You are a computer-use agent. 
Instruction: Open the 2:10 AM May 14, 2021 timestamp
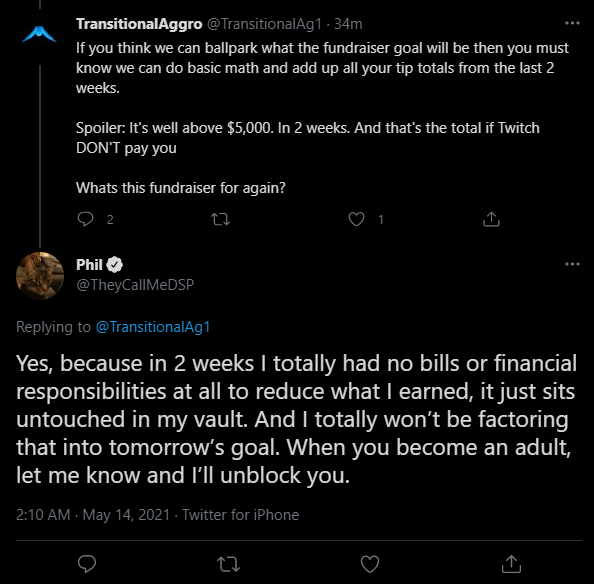93,515
